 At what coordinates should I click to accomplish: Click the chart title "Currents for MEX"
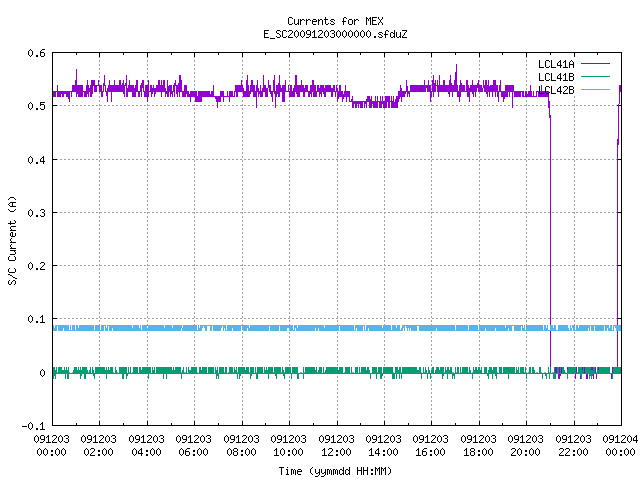tap(335, 21)
